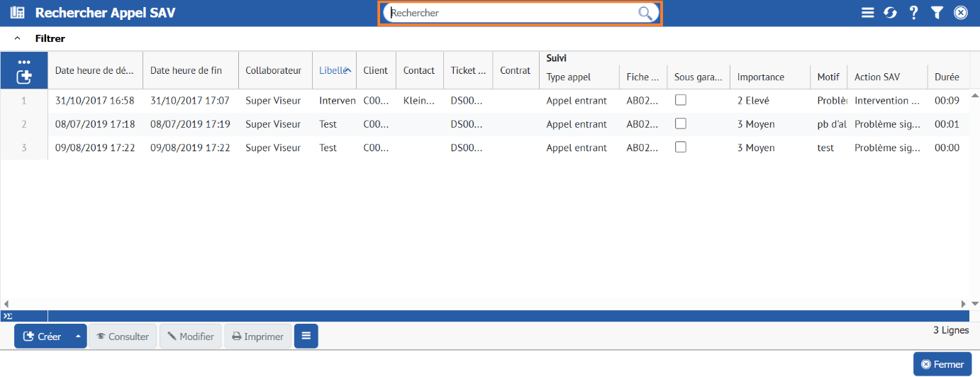
Task: Click the magnifying glass search icon
Action: (645, 13)
